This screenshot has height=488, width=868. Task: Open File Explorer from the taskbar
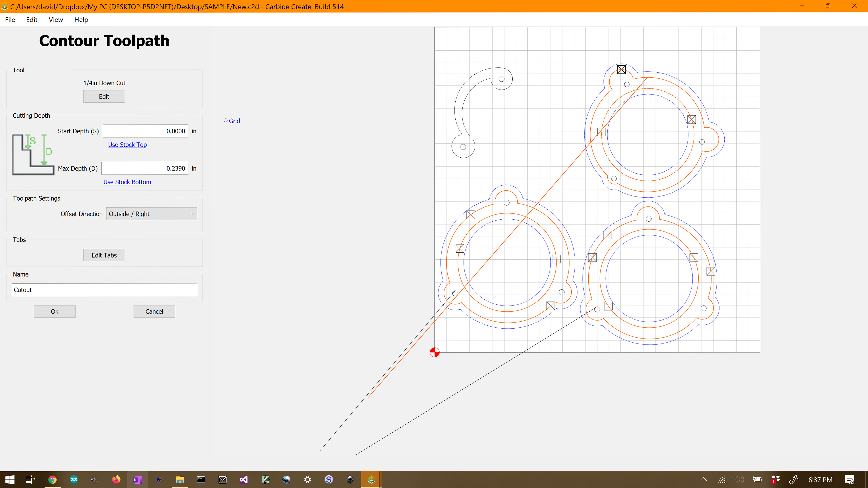coord(180,480)
